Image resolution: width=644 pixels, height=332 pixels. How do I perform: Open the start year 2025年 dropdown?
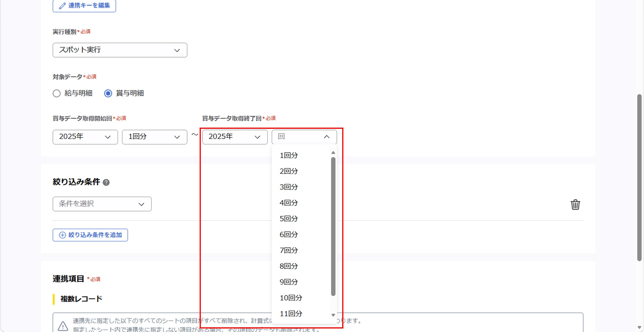85,137
